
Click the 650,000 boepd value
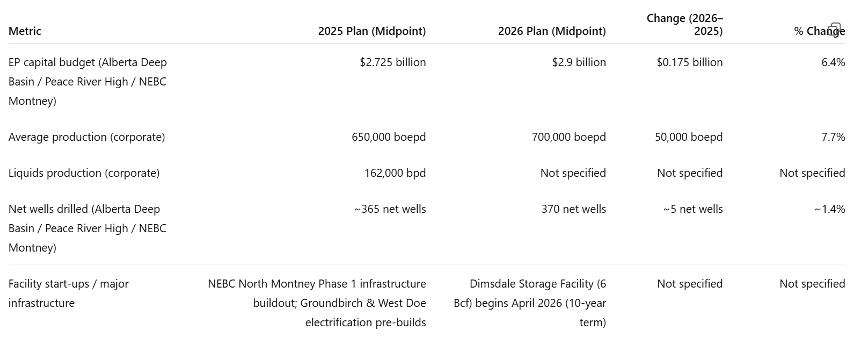pyautogui.click(x=389, y=137)
